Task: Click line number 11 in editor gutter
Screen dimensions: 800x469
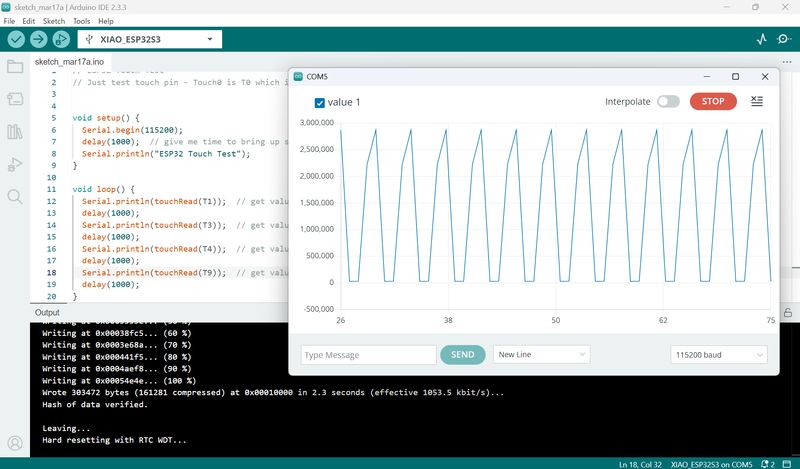Action: click(x=52, y=189)
